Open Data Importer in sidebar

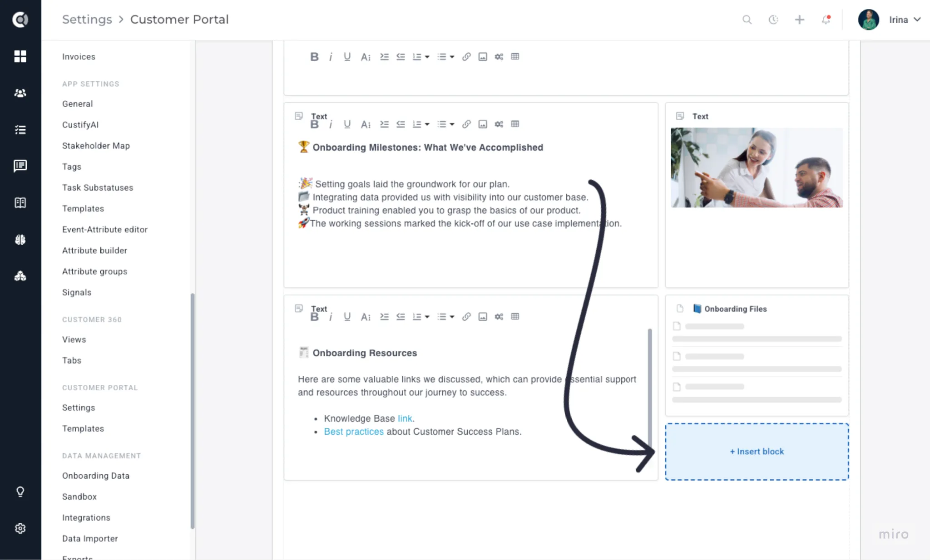pyautogui.click(x=90, y=539)
